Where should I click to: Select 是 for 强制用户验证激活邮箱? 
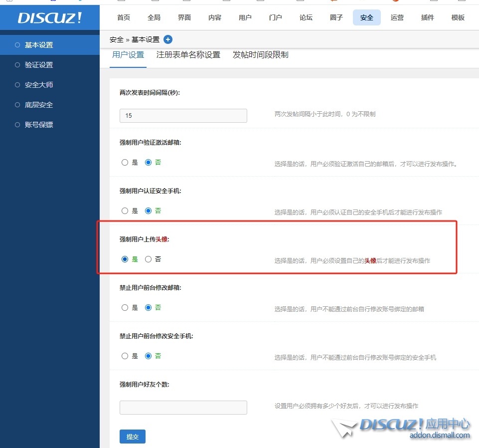tap(125, 162)
